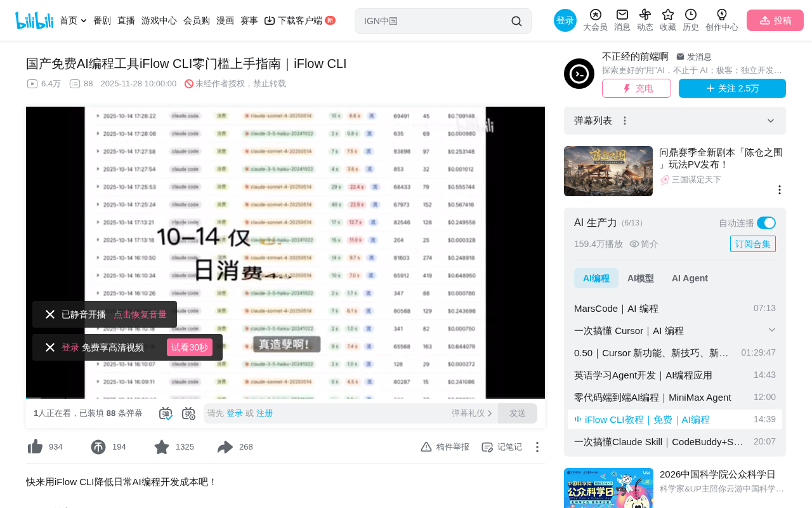
Task: Click 下载客户端 download icon
Action: [x=270, y=20]
